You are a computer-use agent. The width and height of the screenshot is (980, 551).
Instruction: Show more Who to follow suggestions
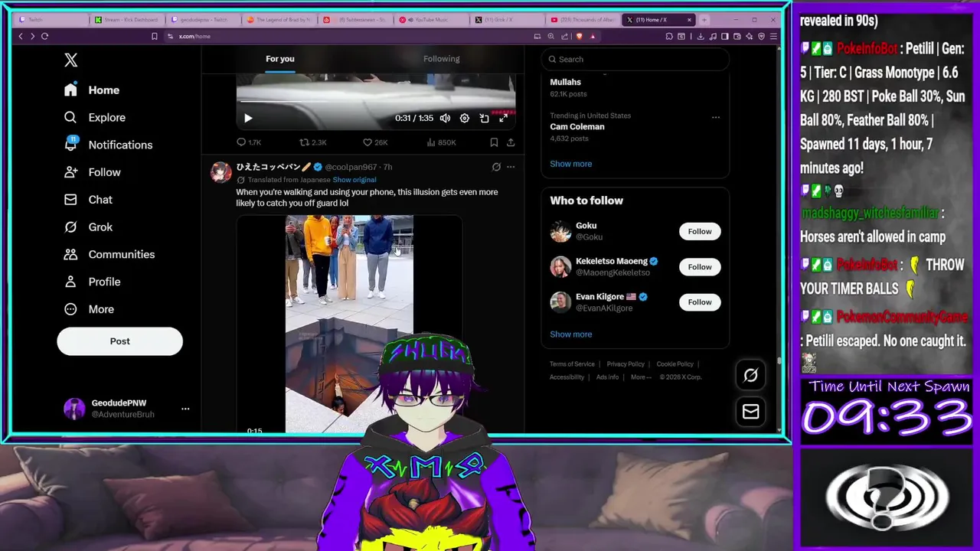(x=570, y=334)
